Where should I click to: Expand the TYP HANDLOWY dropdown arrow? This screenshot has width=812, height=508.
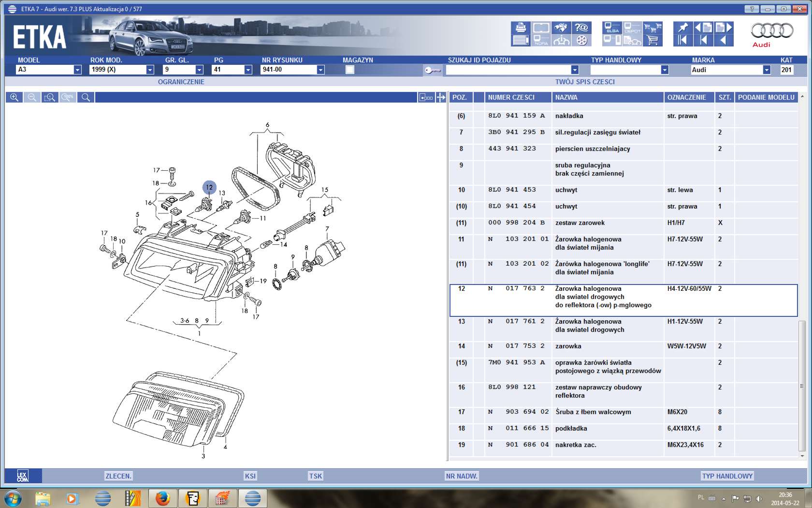click(x=665, y=70)
